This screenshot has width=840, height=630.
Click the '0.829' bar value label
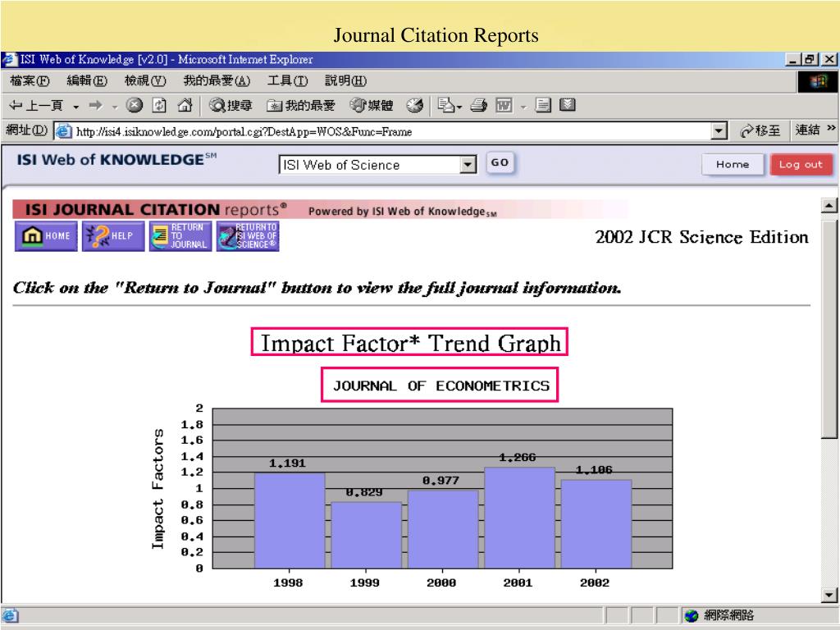click(363, 492)
